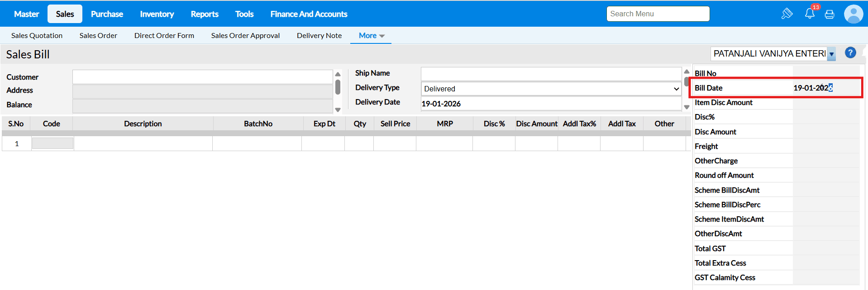The height and width of the screenshot is (290, 868).
Task: Click the blue help question icon
Action: pos(850,53)
